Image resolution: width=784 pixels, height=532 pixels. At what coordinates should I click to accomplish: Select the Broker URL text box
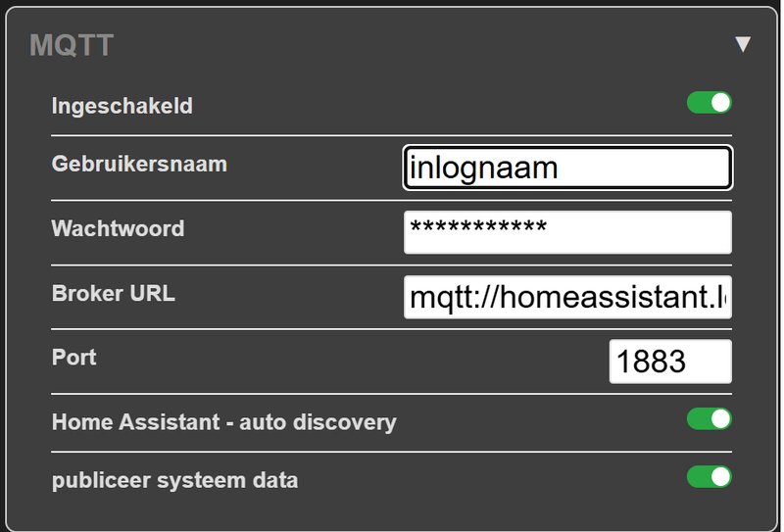567,297
